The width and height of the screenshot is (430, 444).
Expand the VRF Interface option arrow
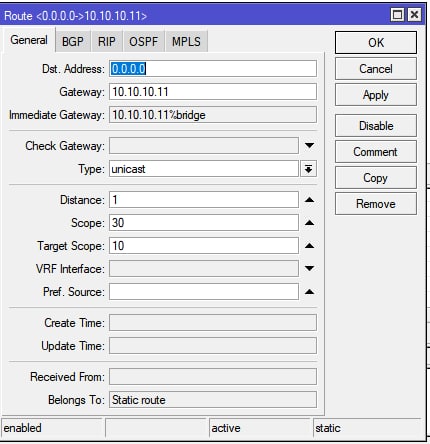[x=309, y=268]
